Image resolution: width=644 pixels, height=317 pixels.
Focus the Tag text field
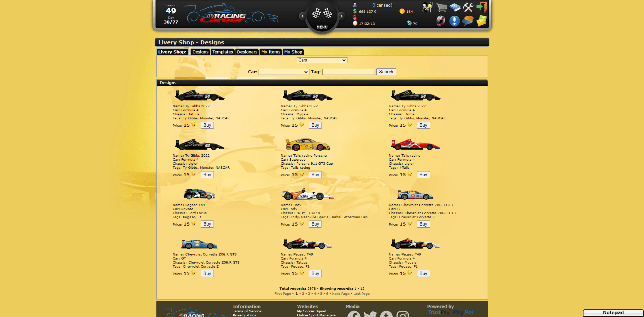click(x=348, y=72)
